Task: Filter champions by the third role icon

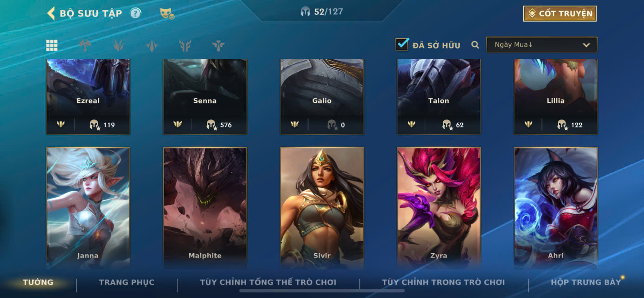Action: coord(152,45)
